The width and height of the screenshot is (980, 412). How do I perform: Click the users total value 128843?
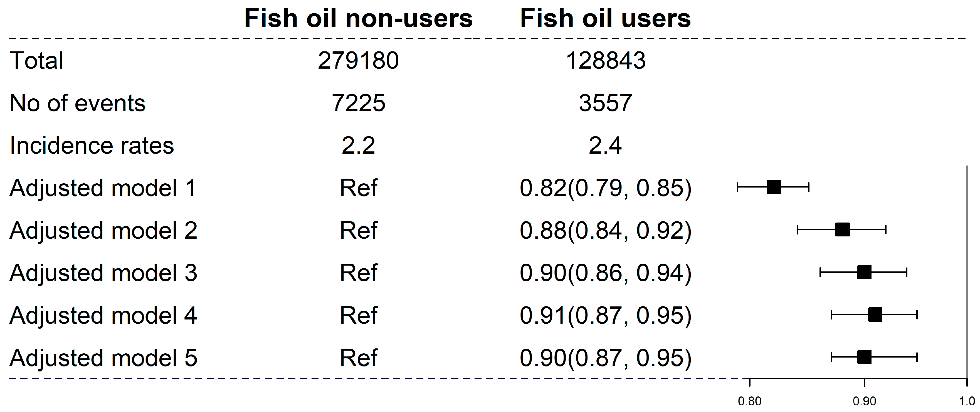(x=605, y=61)
